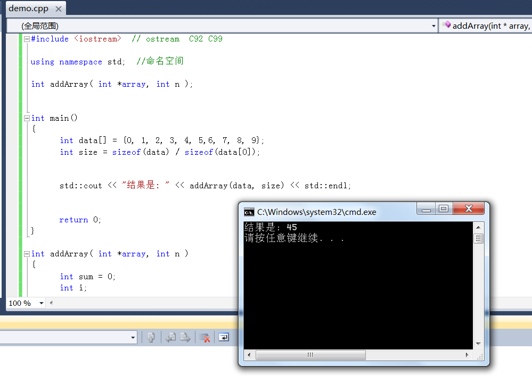Collapse the addArray function definition block
The image size is (532, 392).
[27, 254]
